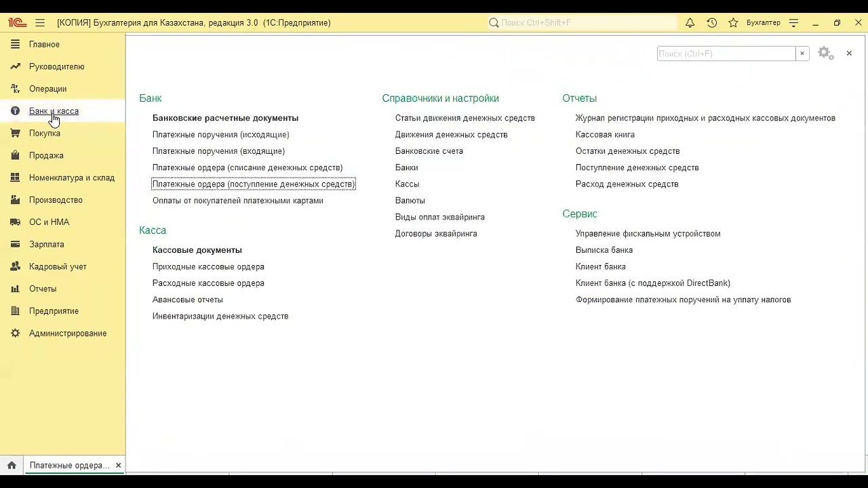Click the Покупка cart icon
Viewport: 868px width, 488px height.
(x=15, y=134)
